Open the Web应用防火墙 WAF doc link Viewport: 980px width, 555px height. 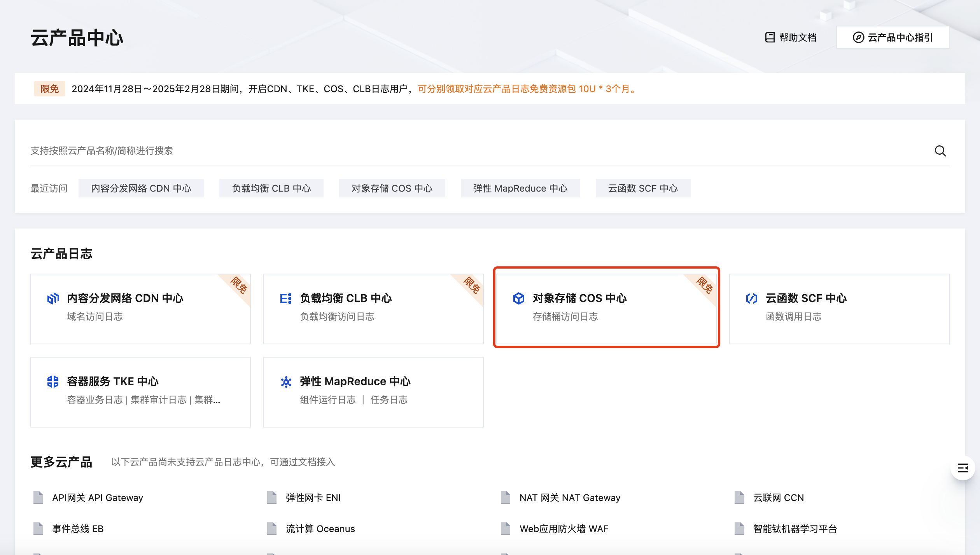pos(563,529)
